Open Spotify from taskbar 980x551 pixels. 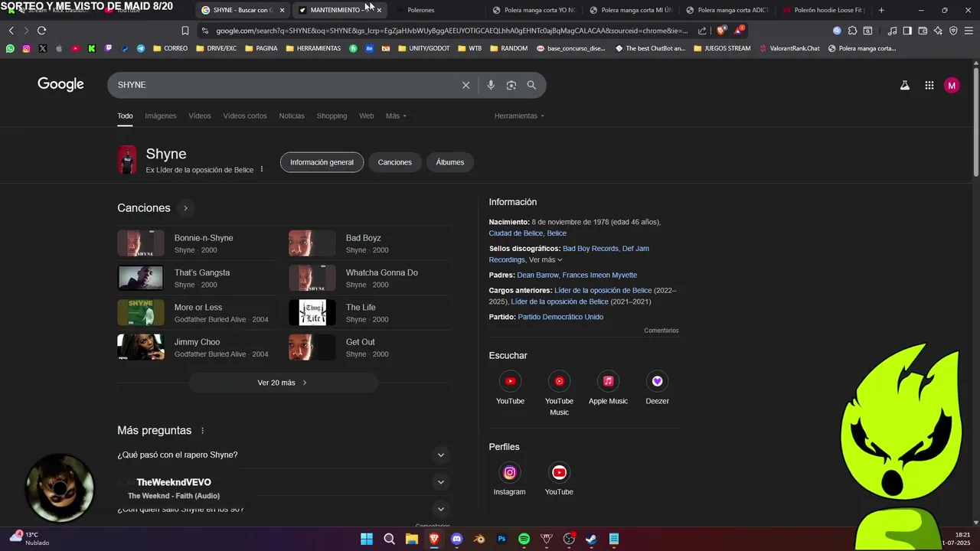pyautogui.click(x=524, y=539)
